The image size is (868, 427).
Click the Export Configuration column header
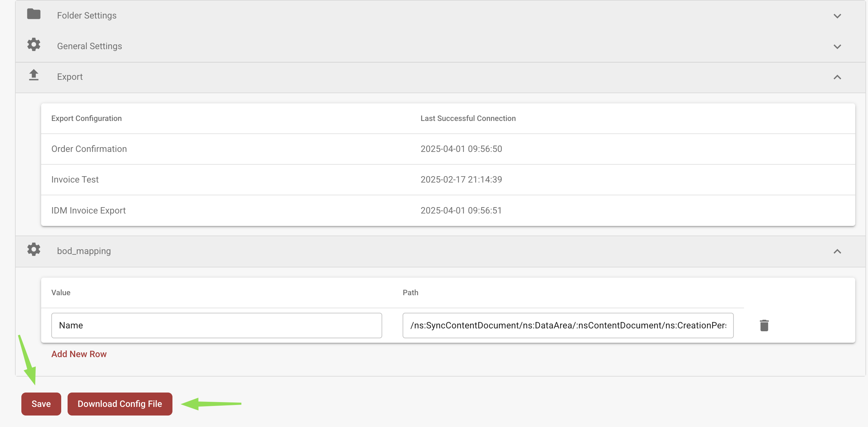coord(86,118)
